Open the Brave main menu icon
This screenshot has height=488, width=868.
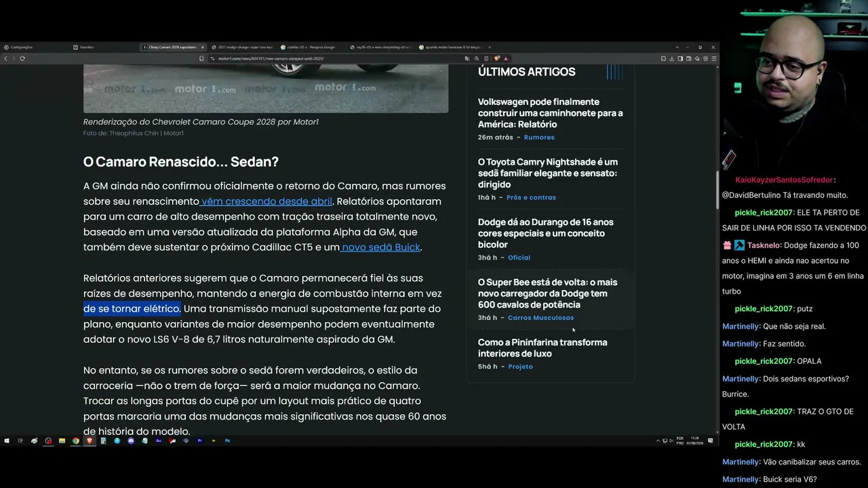point(714,58)
